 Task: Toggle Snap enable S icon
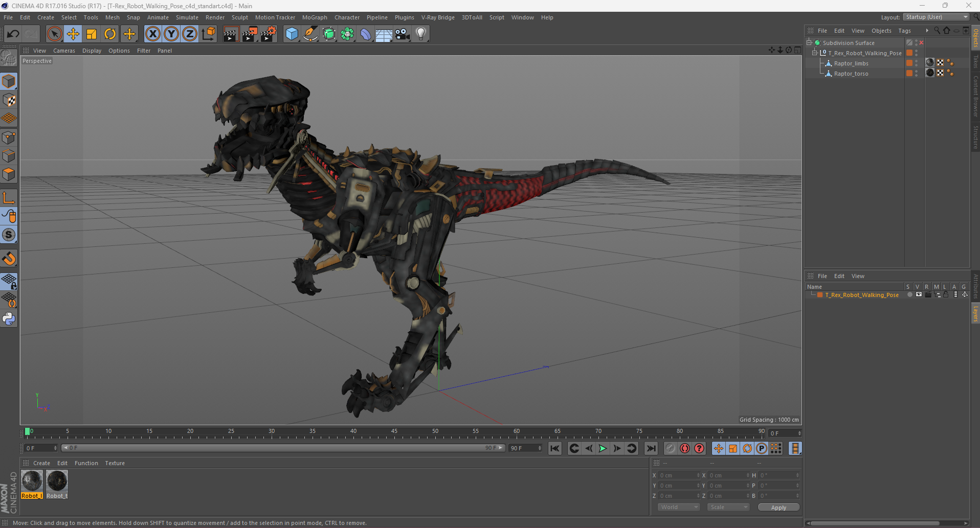(x=9, y=235)
